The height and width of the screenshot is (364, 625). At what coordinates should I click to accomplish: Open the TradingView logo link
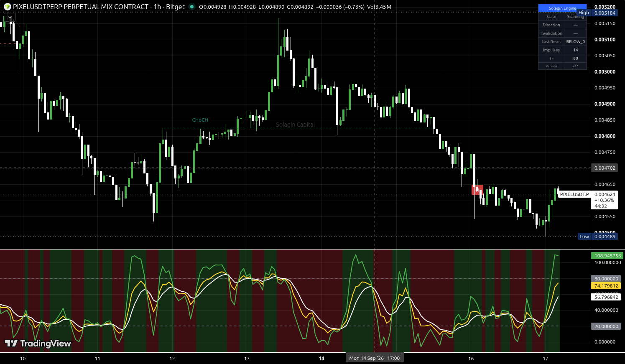pos(38,344)
